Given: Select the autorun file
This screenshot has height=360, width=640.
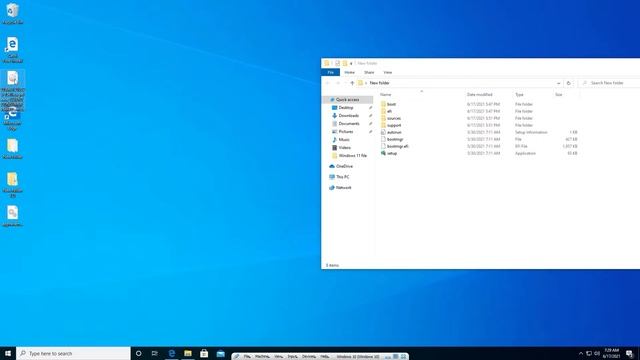Looking at the screenshot, I should 394,132.
